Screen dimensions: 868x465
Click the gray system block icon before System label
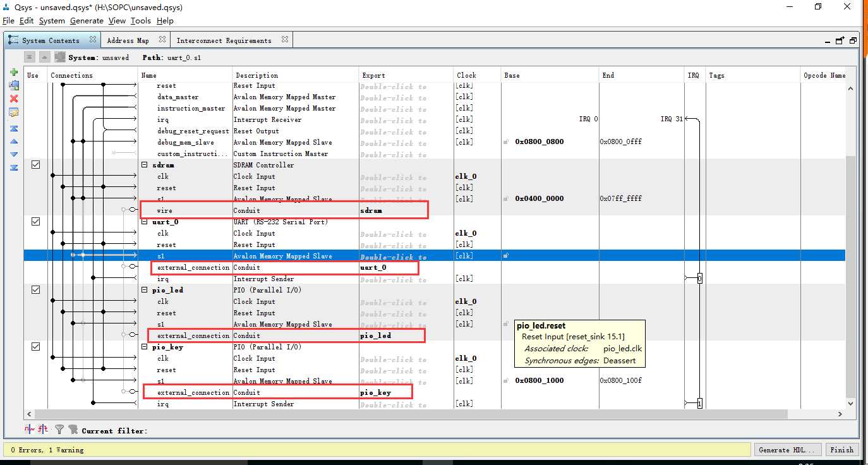(x=60, y=57)
